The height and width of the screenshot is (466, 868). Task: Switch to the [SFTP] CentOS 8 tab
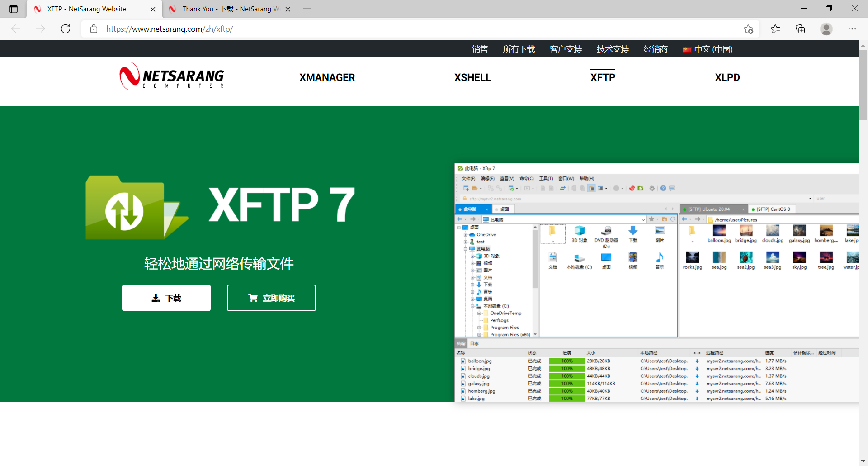774,209
